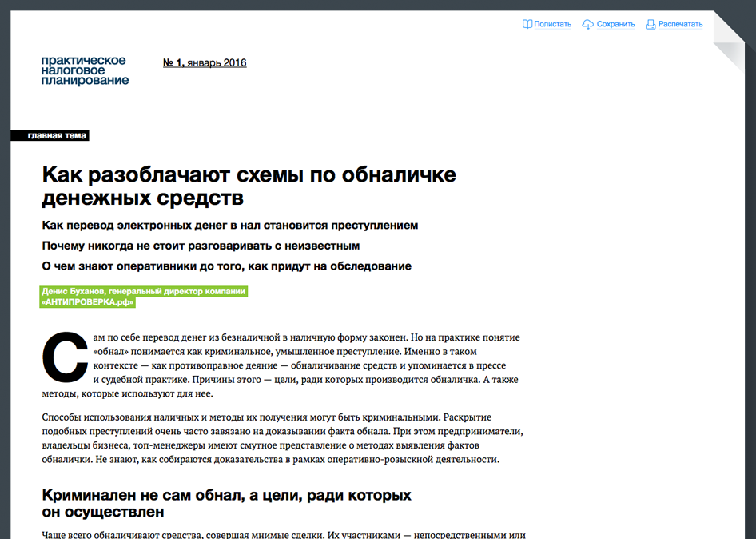Viewport: 756px width, 539px height.
Task: Click paragraph line Чаще всего обналичивают средства
Action: pos(284,534)
